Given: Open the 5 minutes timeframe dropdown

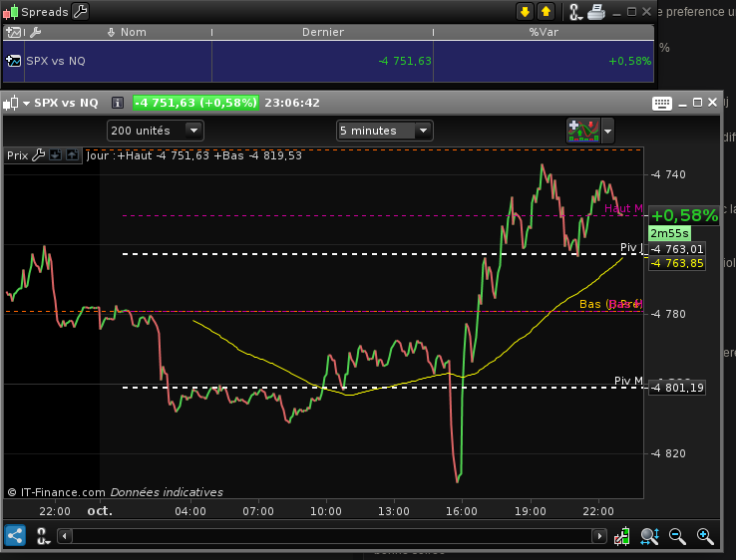Looking at the screenshot, I should [x=384, y=131].
